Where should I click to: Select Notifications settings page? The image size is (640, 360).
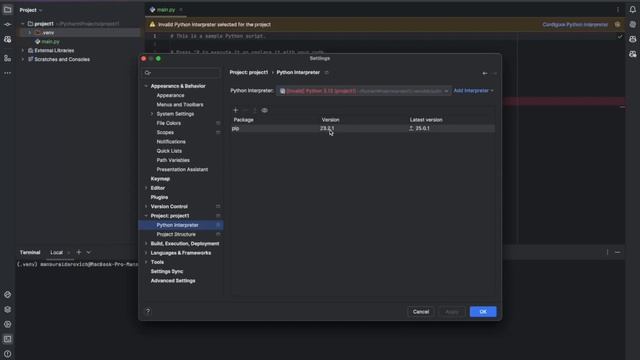(171, 142)
